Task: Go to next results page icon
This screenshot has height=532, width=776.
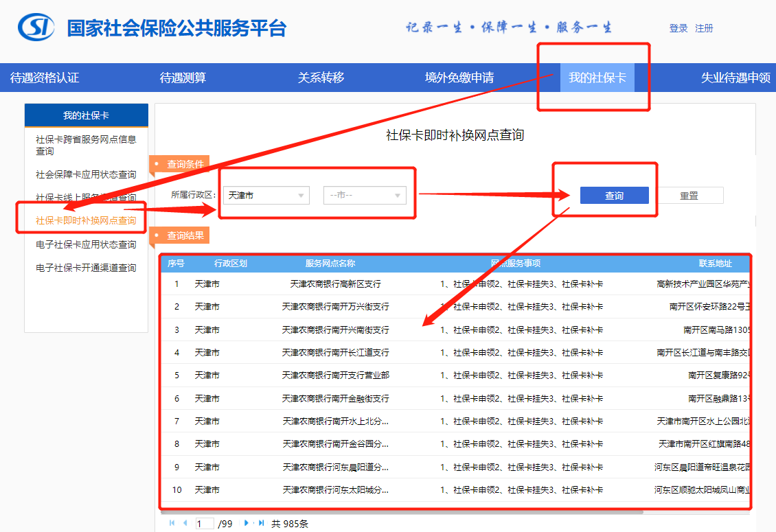Action: [x=247, y=523]
